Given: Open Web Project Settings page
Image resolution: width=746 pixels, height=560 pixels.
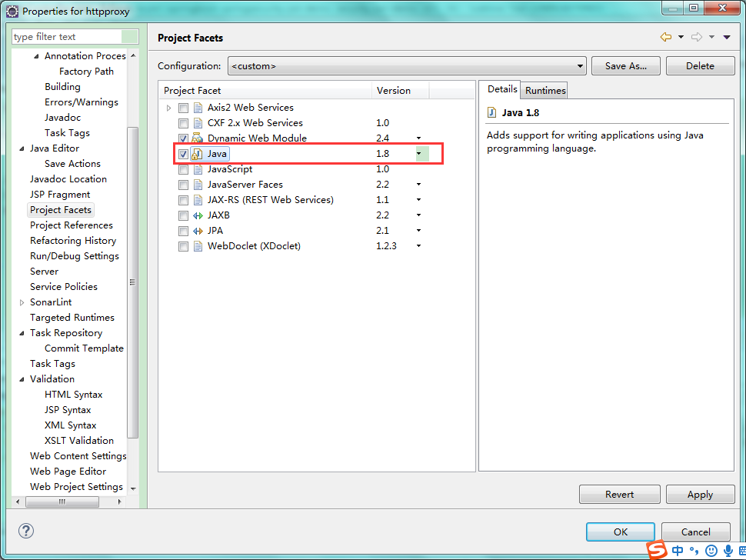Looking at the screenshot, I should (x=76, y=487).
